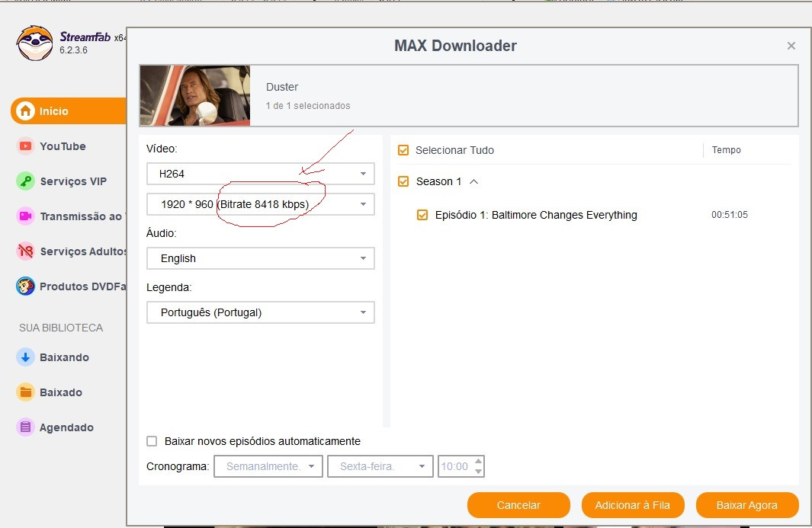Uncheck Episódio 1 Baltimore Changes Everything
Image resolution: width=812 pixels, height=528 pixels.
[x=422, y=215]
